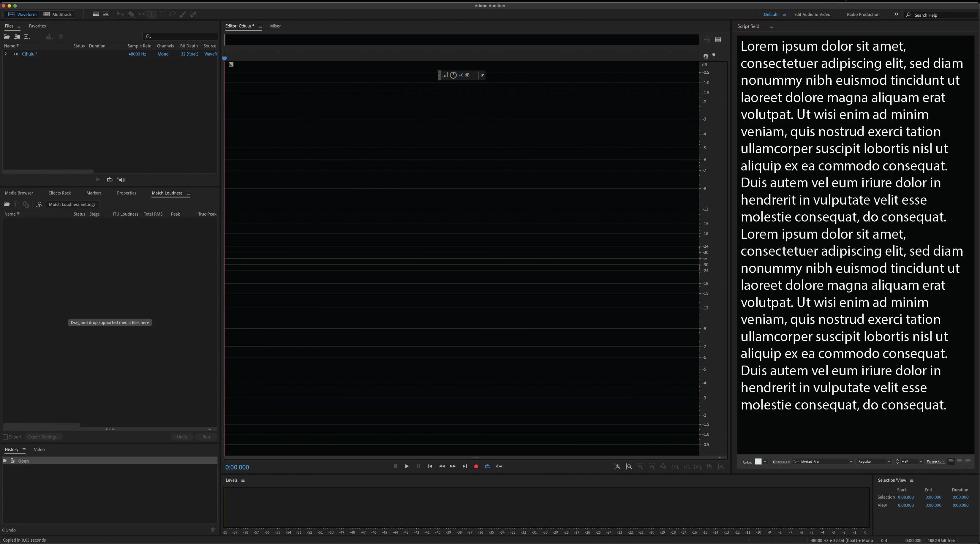
Task: Toggle Loop Playback in transport controls
Action: pos(487,466)
